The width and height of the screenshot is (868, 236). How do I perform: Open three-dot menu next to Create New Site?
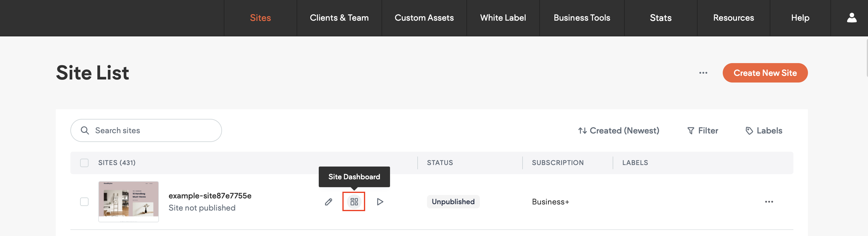(x=703, y=73)
